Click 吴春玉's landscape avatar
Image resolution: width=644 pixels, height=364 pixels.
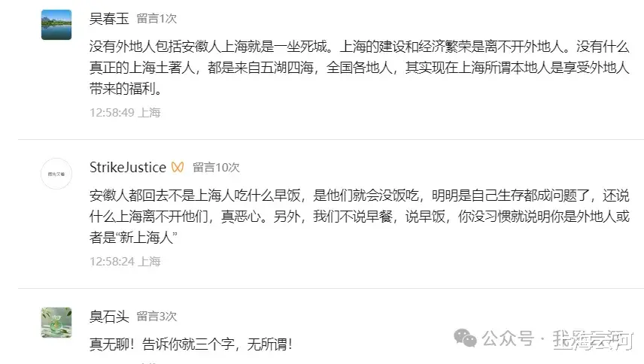click(56, 25)
